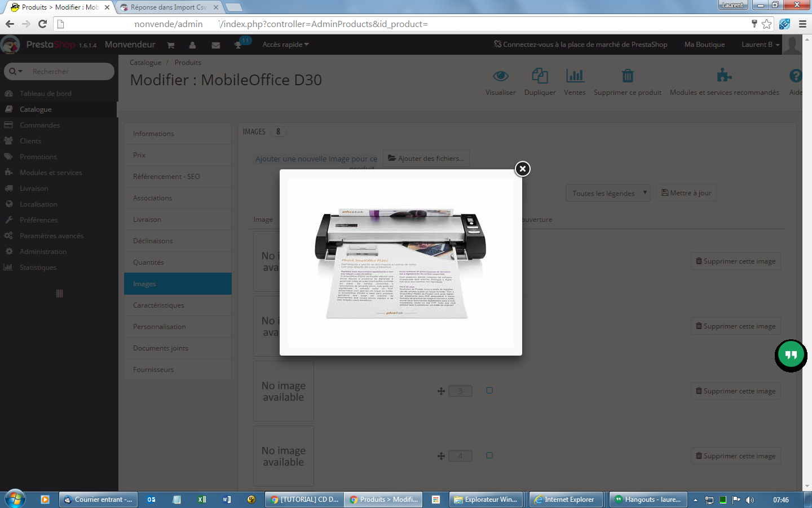Open the Informations product tab

(178, 134)
